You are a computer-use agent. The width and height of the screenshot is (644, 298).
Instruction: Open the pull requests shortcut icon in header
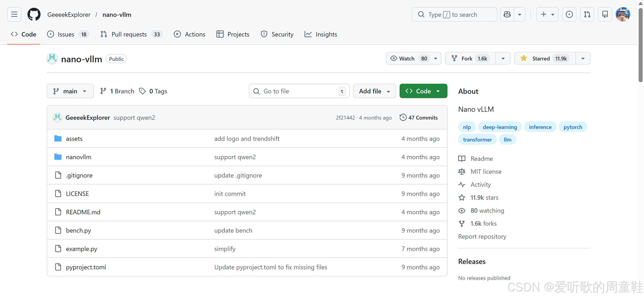(x=587, y=14)
